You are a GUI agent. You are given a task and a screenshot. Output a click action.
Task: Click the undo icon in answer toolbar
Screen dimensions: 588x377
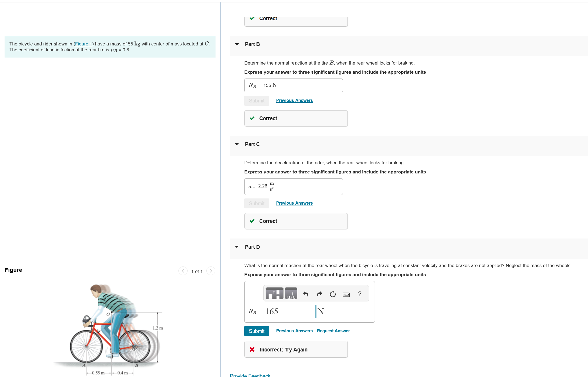point(306,294)
